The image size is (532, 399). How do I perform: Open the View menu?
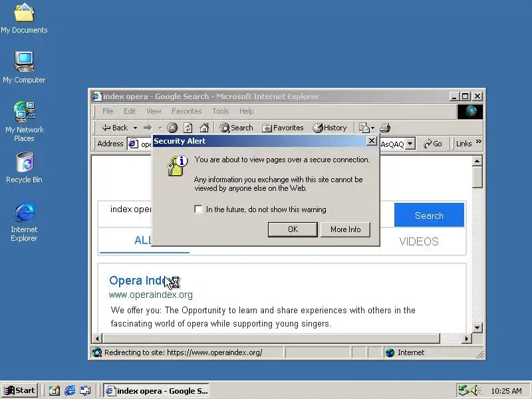point(154,111)
